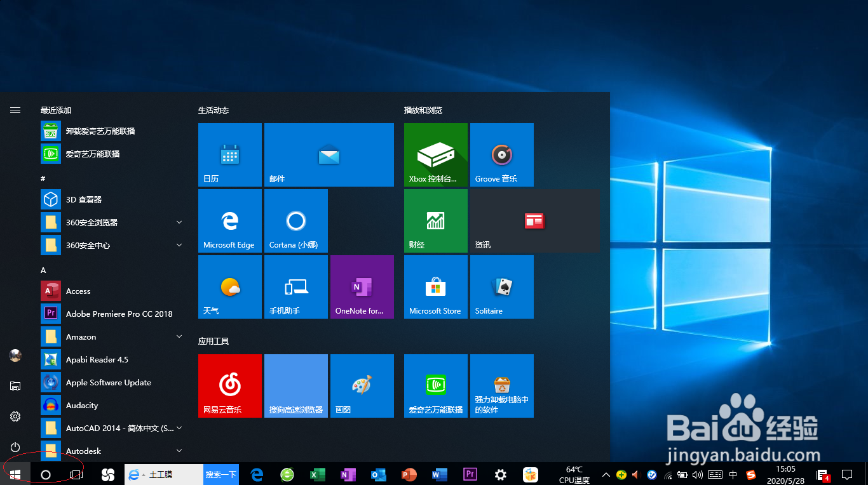Expand the Autodesk app group
868x485 pixels.
pyautogui.click(x=179, y=451)
